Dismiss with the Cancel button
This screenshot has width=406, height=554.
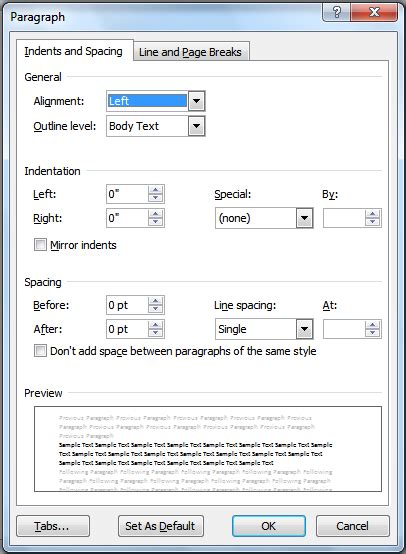tap(353, 526)
